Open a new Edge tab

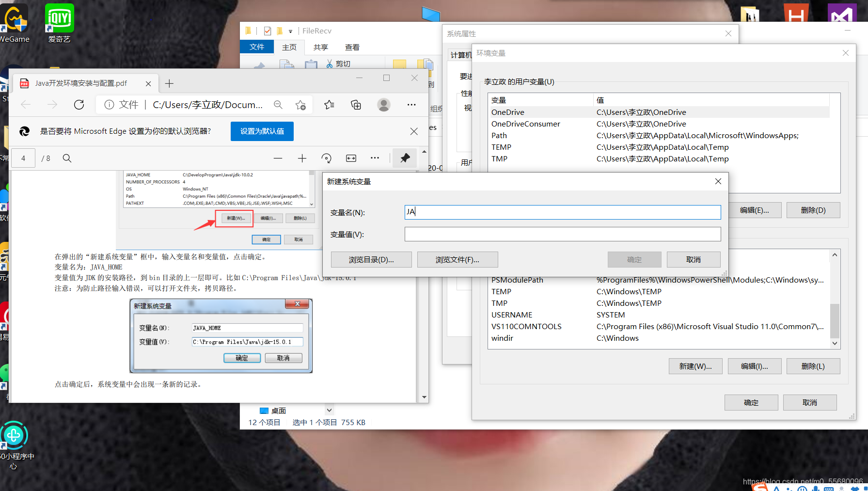[x=169, y=83]
